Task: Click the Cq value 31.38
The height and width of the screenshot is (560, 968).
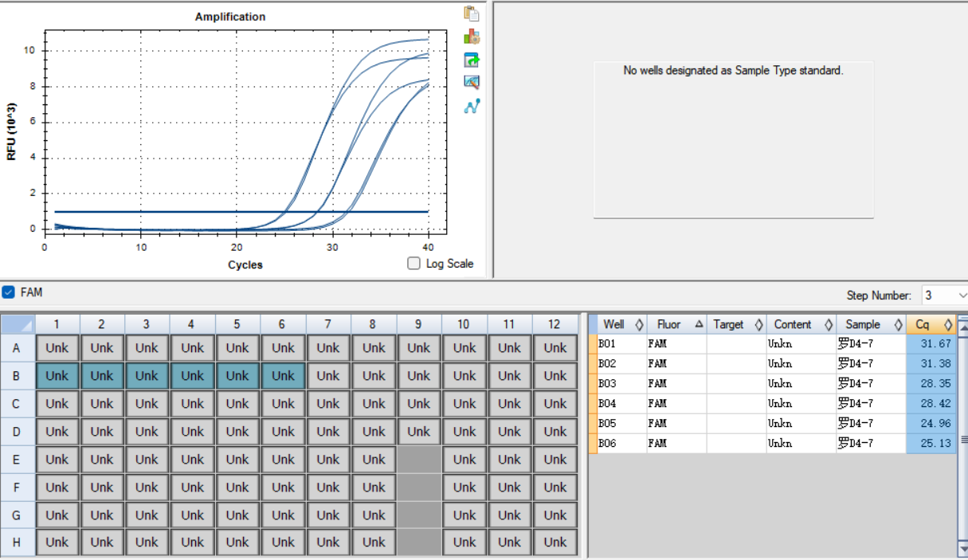Action: pos(931,364)
